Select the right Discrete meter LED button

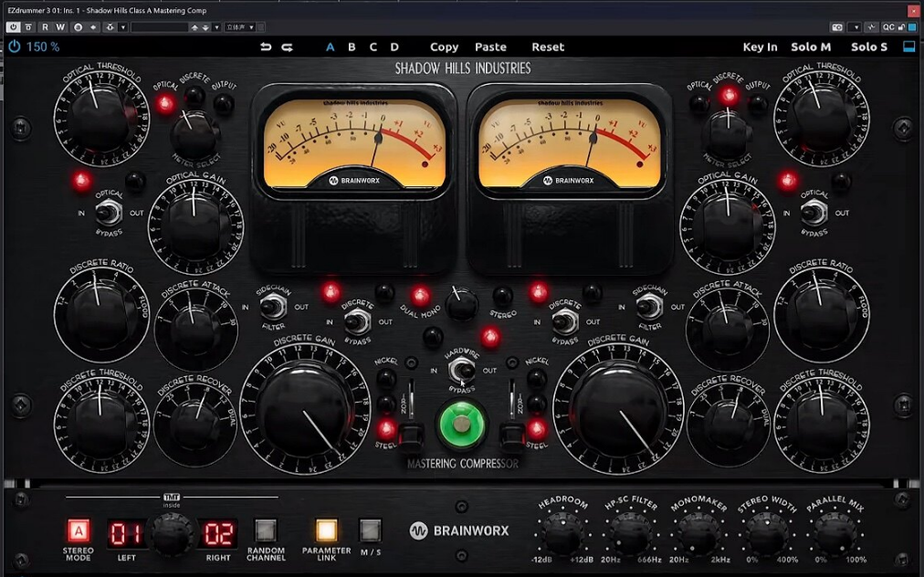(729, 95)
